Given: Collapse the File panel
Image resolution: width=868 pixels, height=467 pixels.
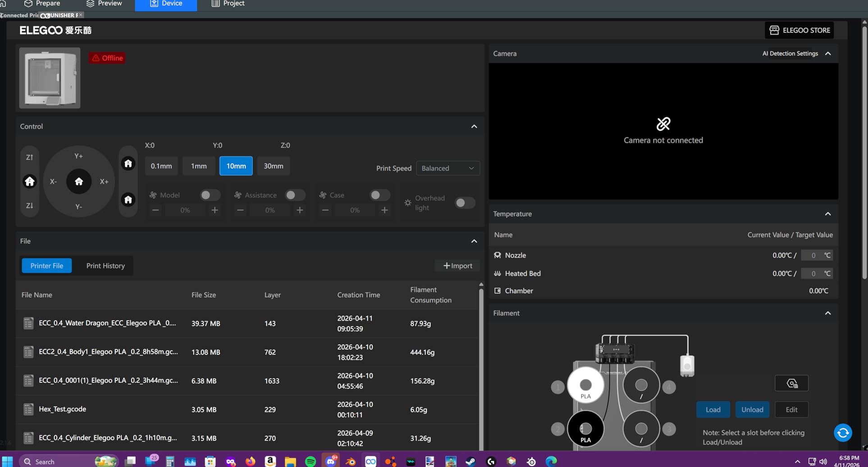Looking at the screenshot, I should pos(474,241).
